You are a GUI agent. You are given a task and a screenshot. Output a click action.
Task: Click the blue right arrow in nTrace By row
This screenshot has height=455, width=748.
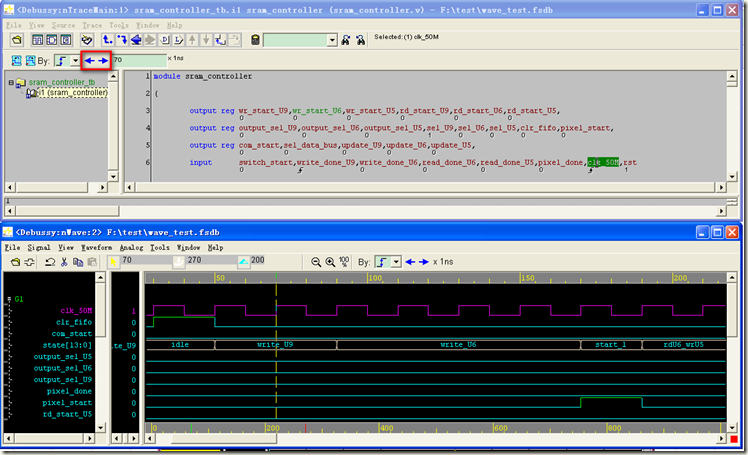pos(103,61)
